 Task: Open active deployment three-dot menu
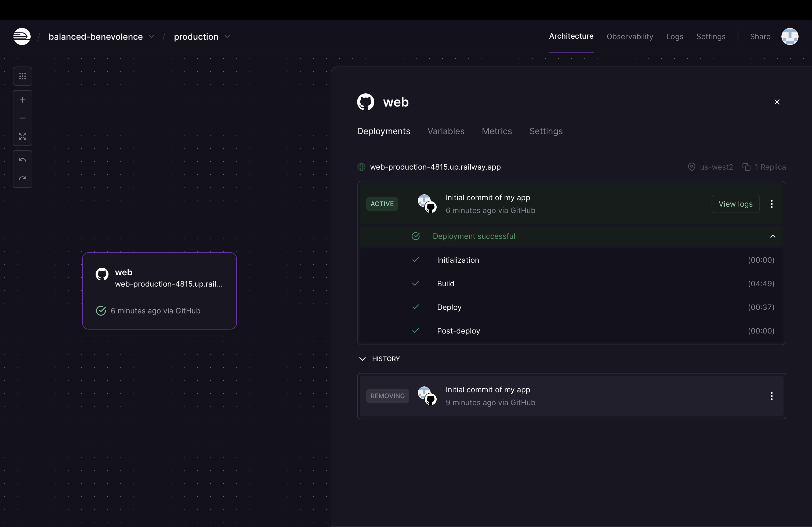pos(771,204)
